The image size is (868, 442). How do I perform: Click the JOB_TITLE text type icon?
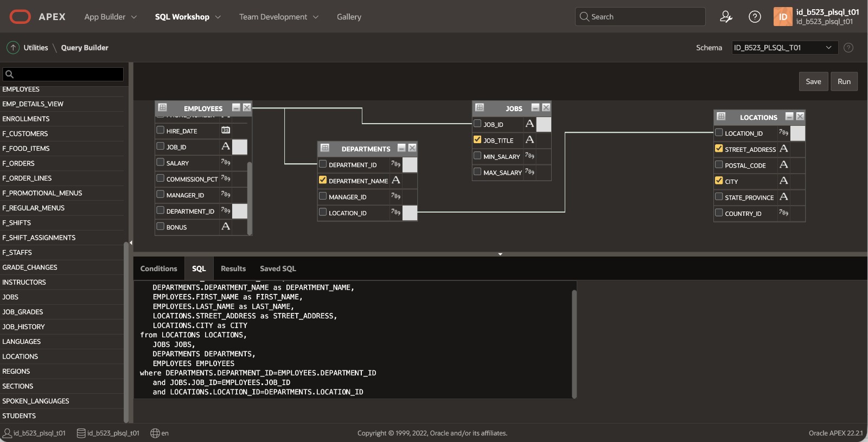(530, 140)
